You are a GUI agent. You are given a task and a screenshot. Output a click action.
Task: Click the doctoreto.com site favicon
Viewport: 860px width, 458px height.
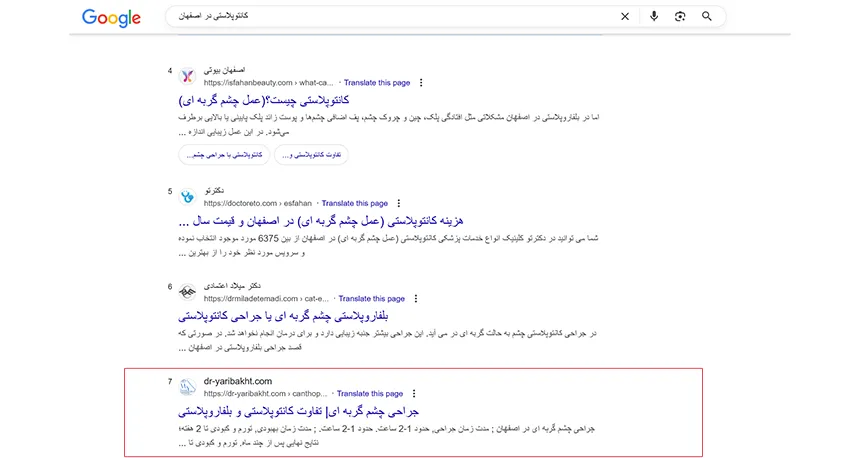pyautogui.click(x=188, y=196)
